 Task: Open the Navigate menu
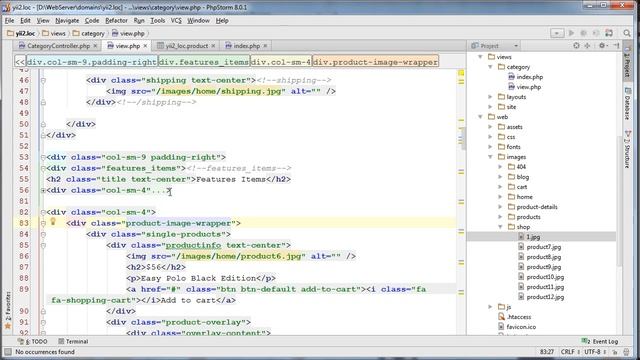coord(67,20)
